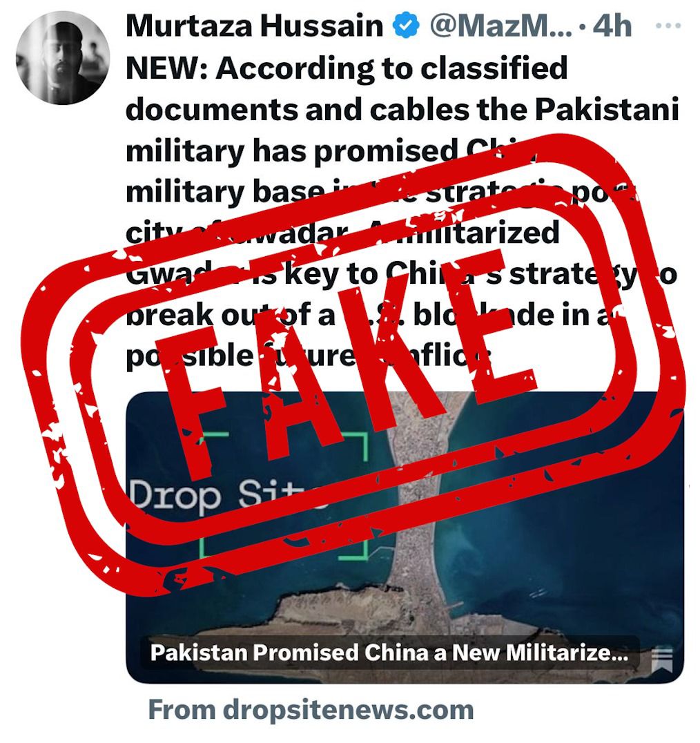The image size is (700, 743).
Task: Open the Murtaza Hussain display name
Action: pos(254,26)
